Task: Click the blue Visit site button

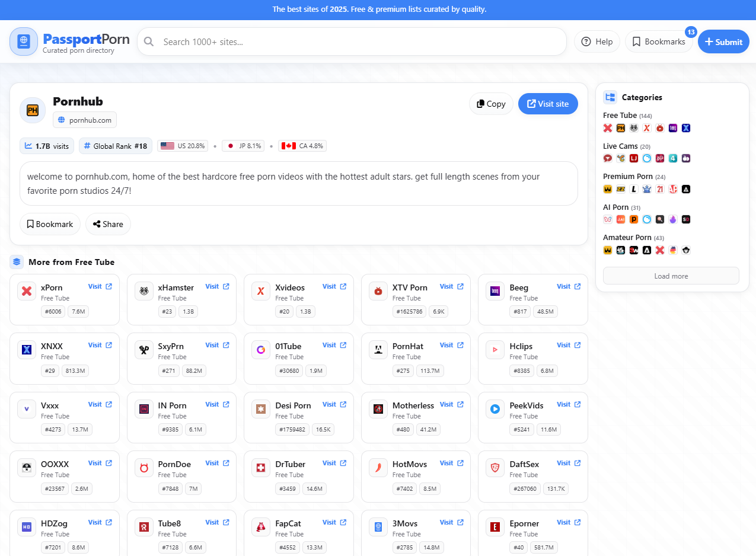Action: tap(547, 104)
